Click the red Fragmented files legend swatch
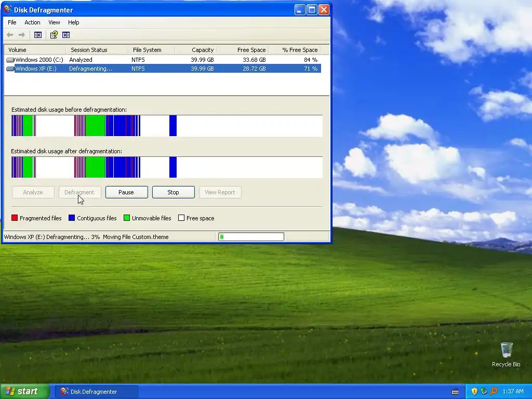The height and width of the screenshot is (399, 532). coord(15,218)
